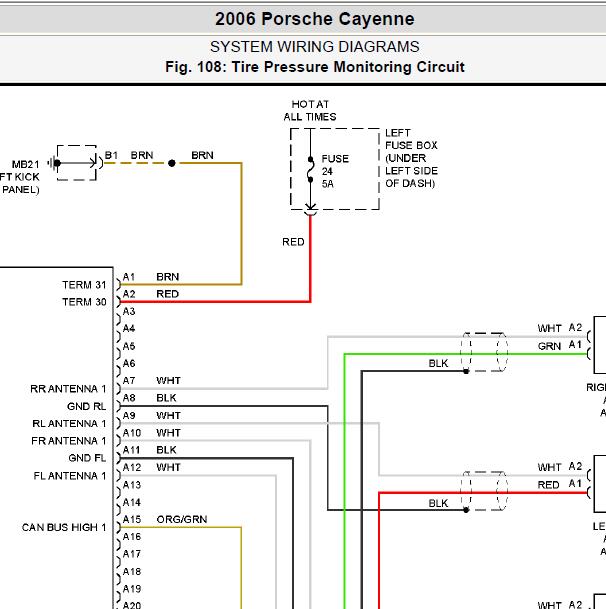Click the "BLK" label at pin A8
This screenshot has width=606, height=609.
(x=166, y=398)
